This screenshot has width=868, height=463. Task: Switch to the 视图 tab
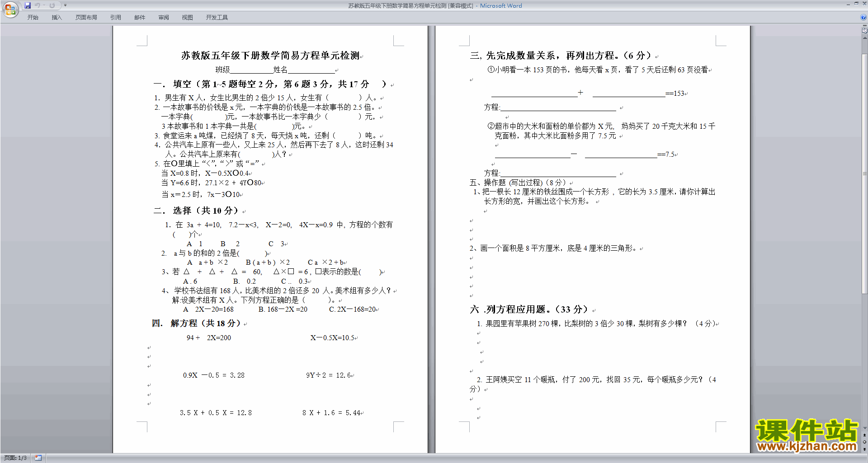click(x=188, y=18)
